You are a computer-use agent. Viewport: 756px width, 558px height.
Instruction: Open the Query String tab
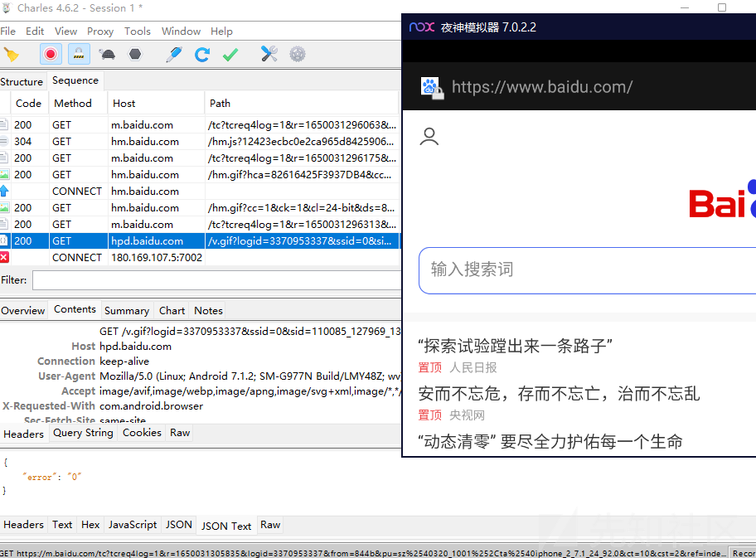click(x=83, y=433)
